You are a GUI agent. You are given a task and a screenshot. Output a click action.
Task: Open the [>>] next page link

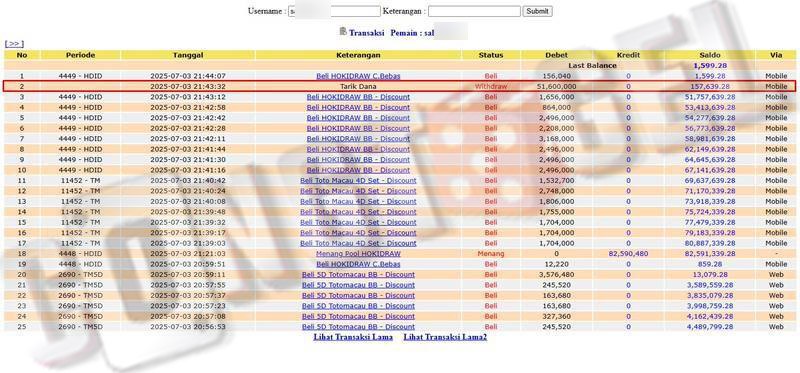[14, 44]
